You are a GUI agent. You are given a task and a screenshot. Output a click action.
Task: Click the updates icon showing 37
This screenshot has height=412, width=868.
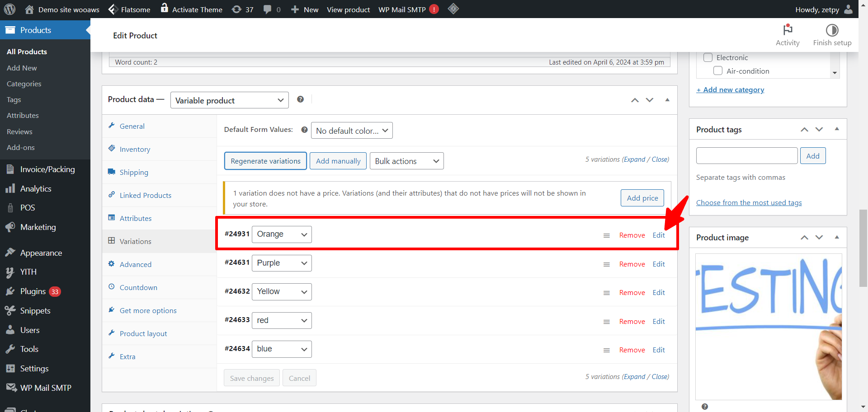pyautogui.click(x=236, y=9)
